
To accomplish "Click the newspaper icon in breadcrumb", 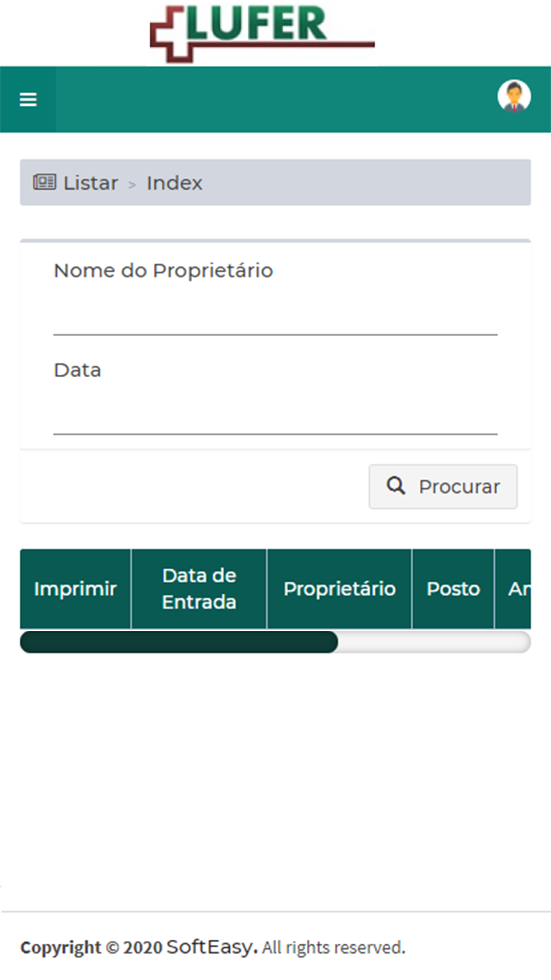I will click(44, 182).
